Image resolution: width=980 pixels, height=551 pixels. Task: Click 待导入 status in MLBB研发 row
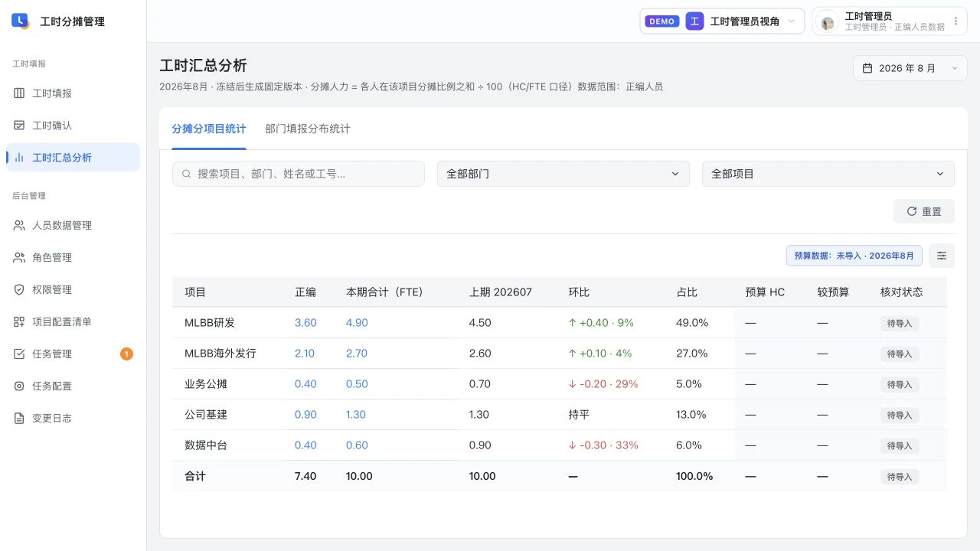900,323
